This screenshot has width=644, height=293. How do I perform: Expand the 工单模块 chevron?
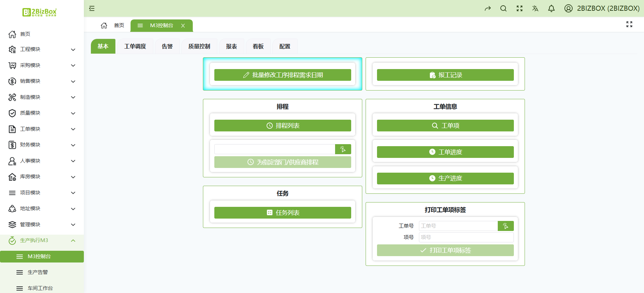pos(73,129)
